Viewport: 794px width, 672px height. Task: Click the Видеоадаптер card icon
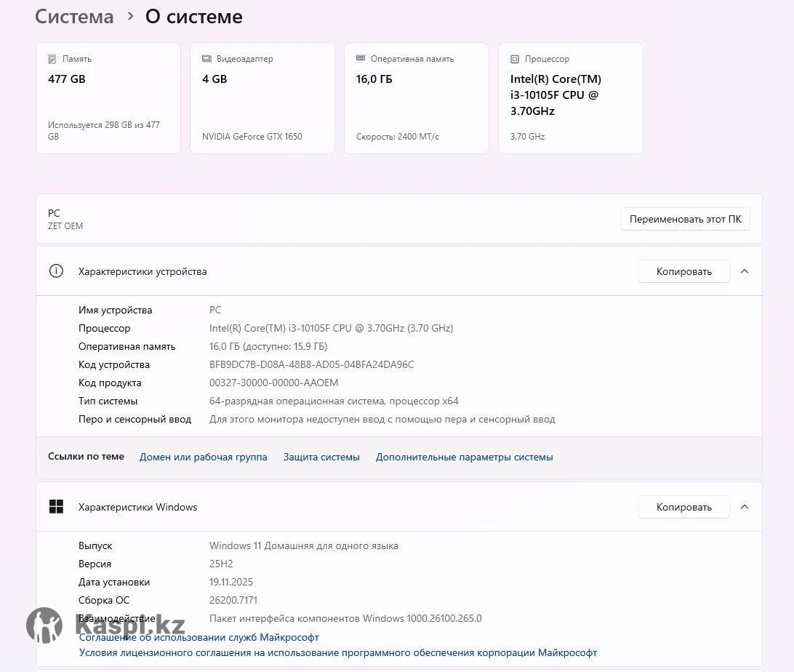pos(206,59)
